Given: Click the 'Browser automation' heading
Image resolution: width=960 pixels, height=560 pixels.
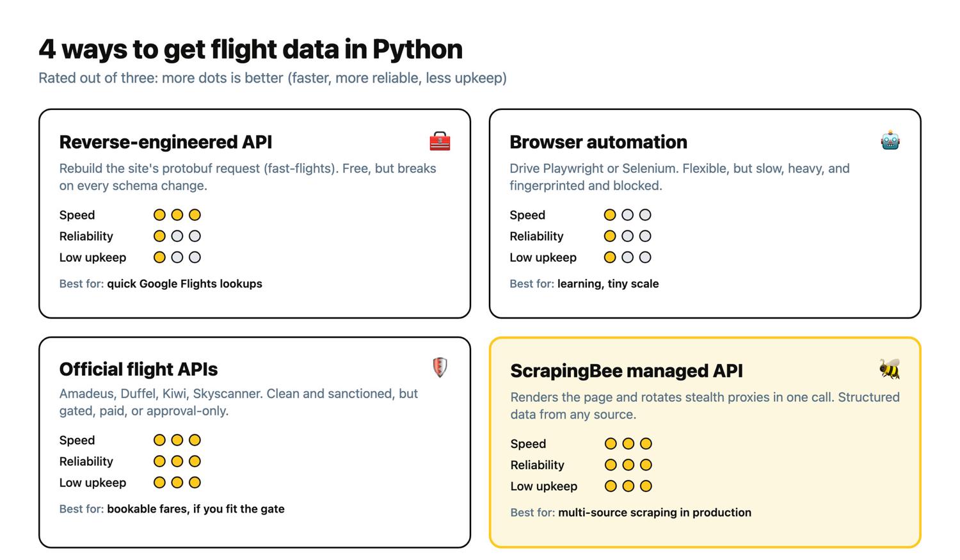Looking at the screenshot, I should [598, 142].
